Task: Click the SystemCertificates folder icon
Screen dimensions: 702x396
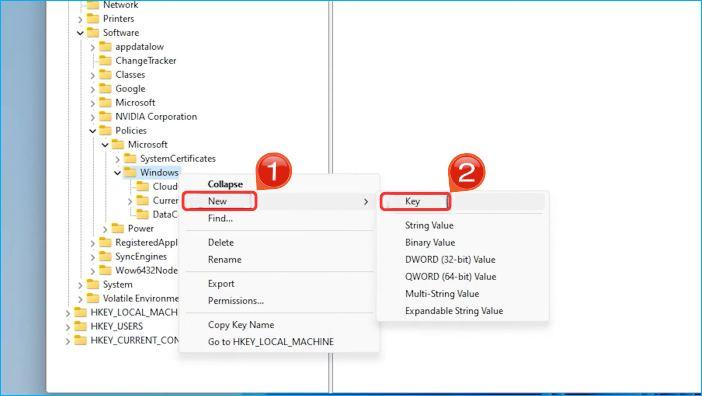Action: pyautogui.click(x=130, y=158)
